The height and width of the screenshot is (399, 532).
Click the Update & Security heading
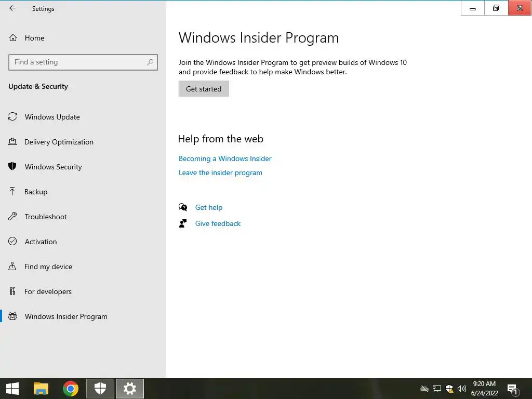click(x=38, y=87)
